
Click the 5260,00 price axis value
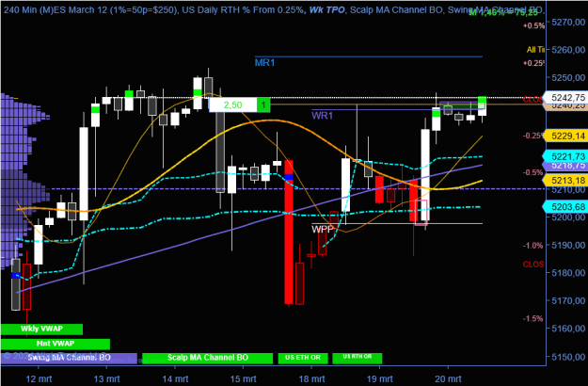pos(568,50)
